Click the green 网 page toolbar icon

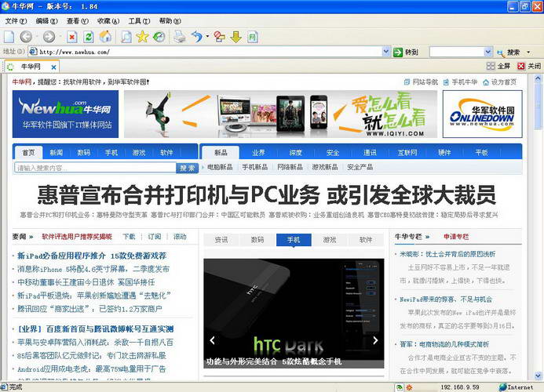pyautogui.click(x=253, y=37)
